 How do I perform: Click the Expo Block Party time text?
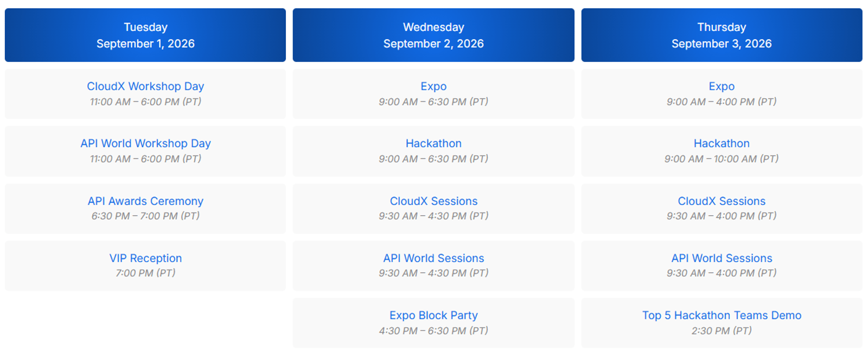pos(433,330)
